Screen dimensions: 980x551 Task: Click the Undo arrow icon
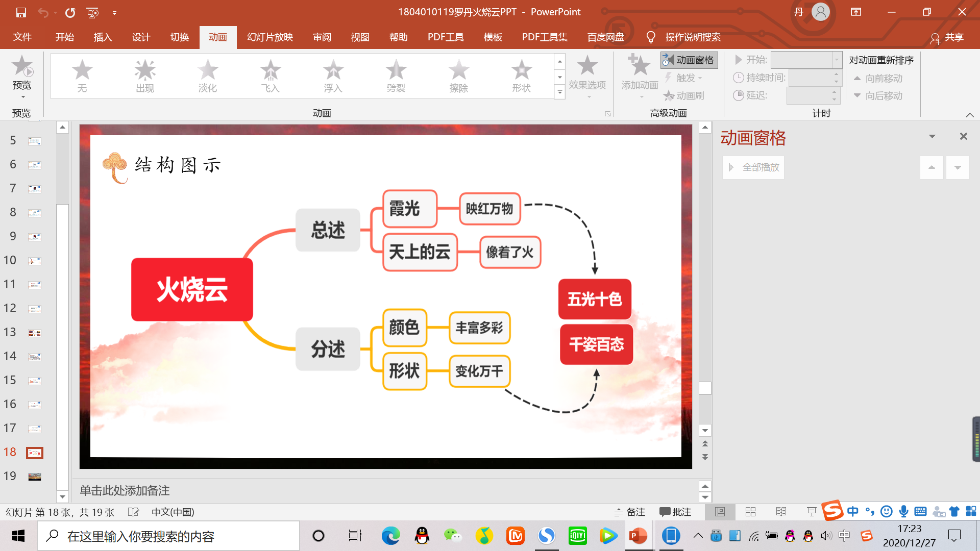[43, 12]
